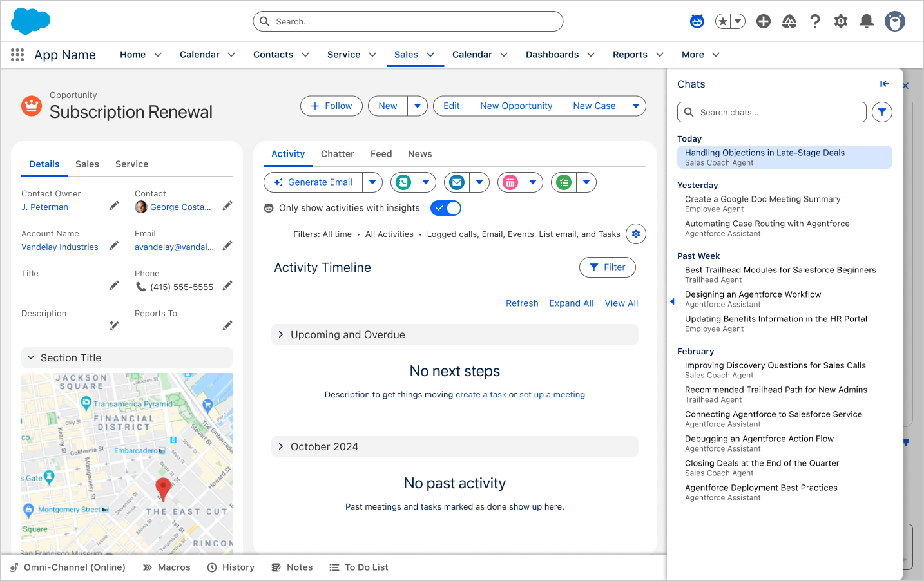
Task: Open the New button dropdown arrow
Action: click(418, 106)
